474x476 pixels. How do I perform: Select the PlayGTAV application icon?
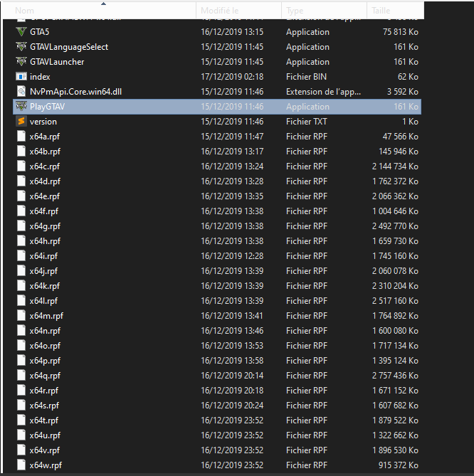click(x=21, y=107)
